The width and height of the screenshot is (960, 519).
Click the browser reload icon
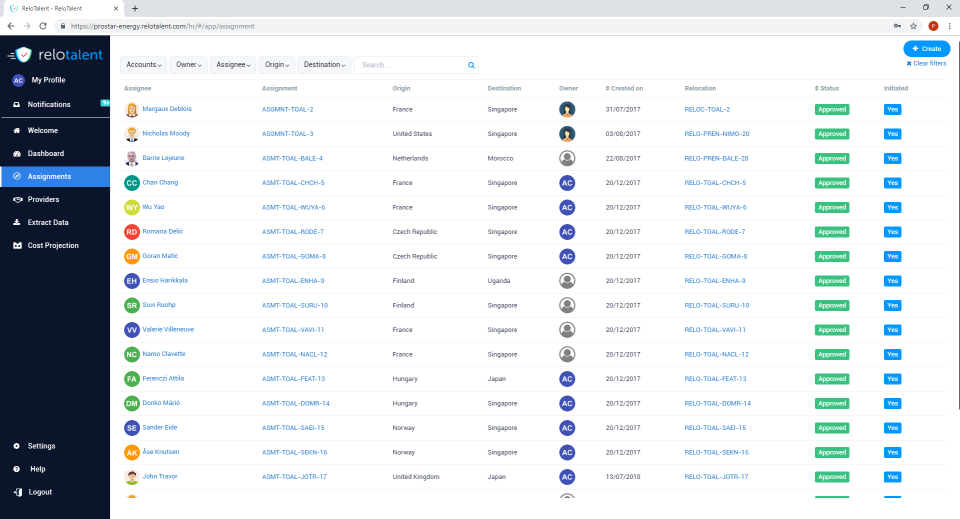coord(43,26)
